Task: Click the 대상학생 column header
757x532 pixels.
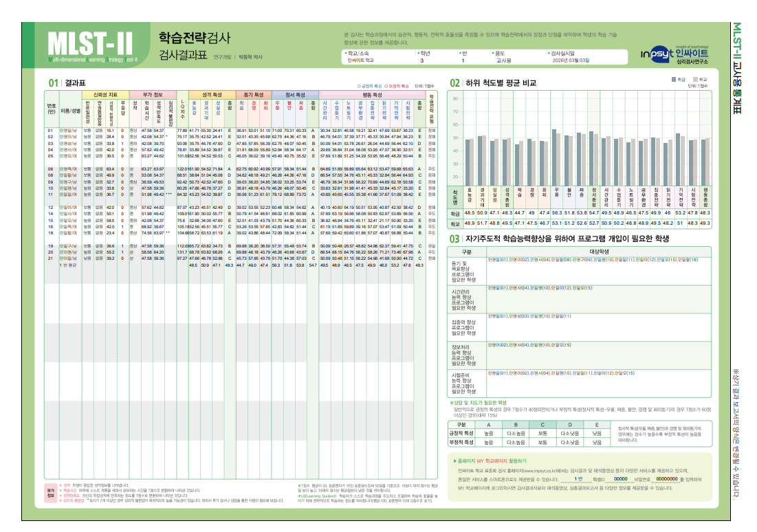Action: [599, 252]
